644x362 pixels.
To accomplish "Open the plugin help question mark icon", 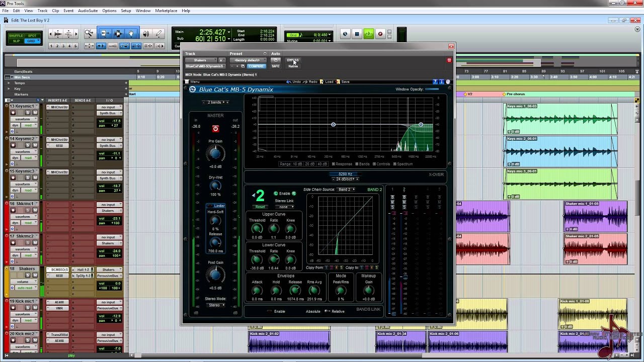I will [x=435, y=81].
